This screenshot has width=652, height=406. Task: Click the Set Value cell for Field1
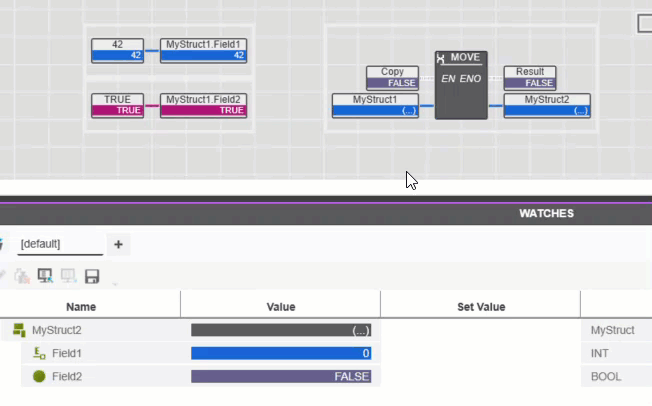[x=480, y=353]
